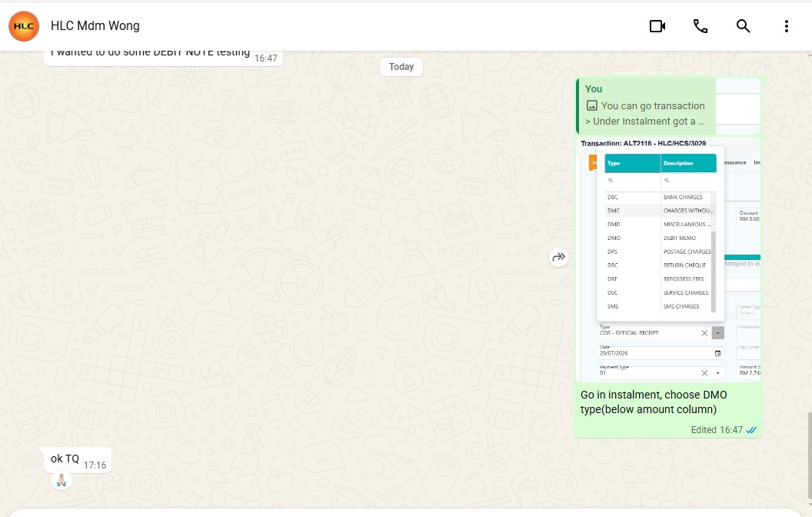Open the HLC contact profile picture
The height and width of the screenshot is (517, 812).
(24, 26)
